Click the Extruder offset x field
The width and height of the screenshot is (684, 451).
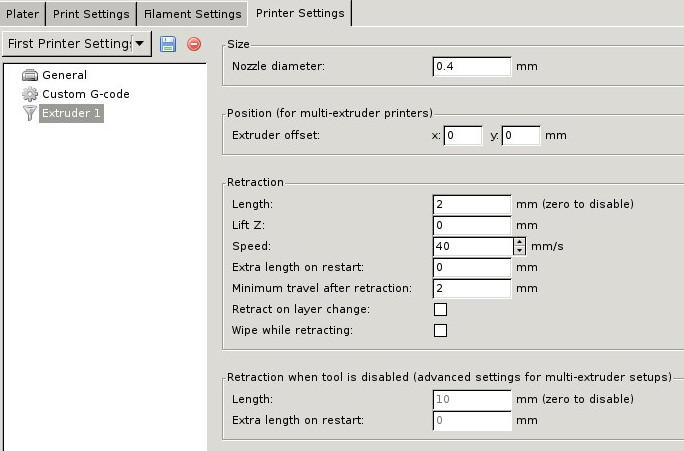click(463, 135)
